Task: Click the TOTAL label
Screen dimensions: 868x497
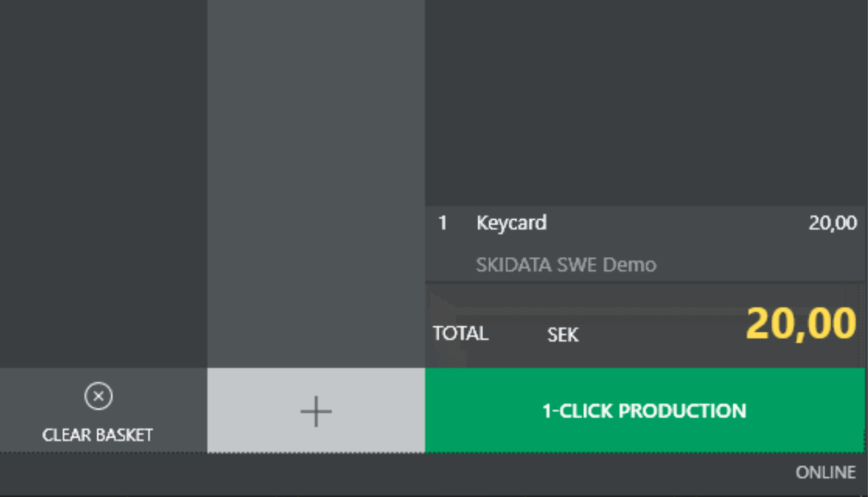Action: (460, 334)
